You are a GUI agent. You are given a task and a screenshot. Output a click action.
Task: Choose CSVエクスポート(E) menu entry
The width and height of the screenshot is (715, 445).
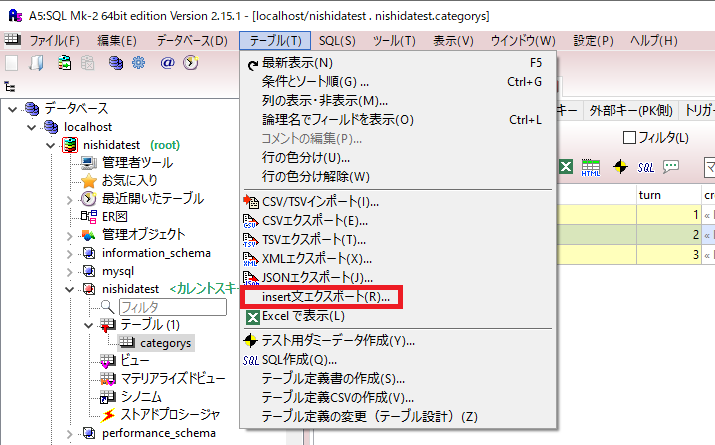point(398,221)
